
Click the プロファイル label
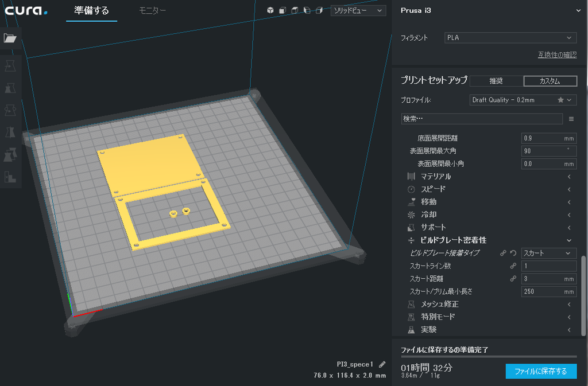[416, 100]
